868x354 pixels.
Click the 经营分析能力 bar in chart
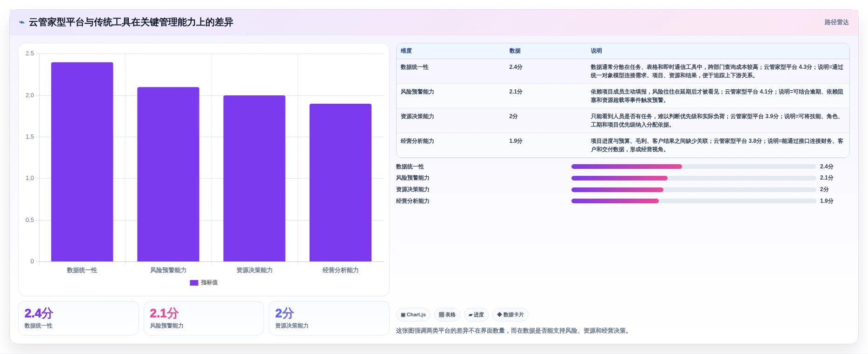pyautogui.click(x=340, y=182)
